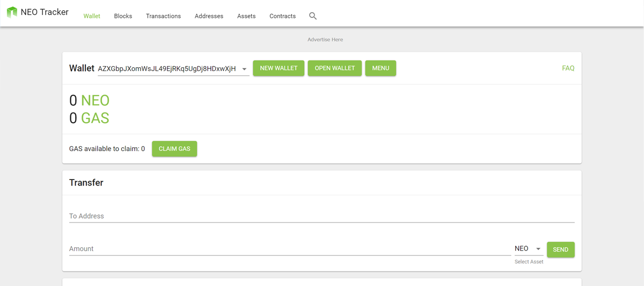Expand the NEO asset selector dropdown
The height and width of the screenshot is (286, 644).
[x=538, y=249]
